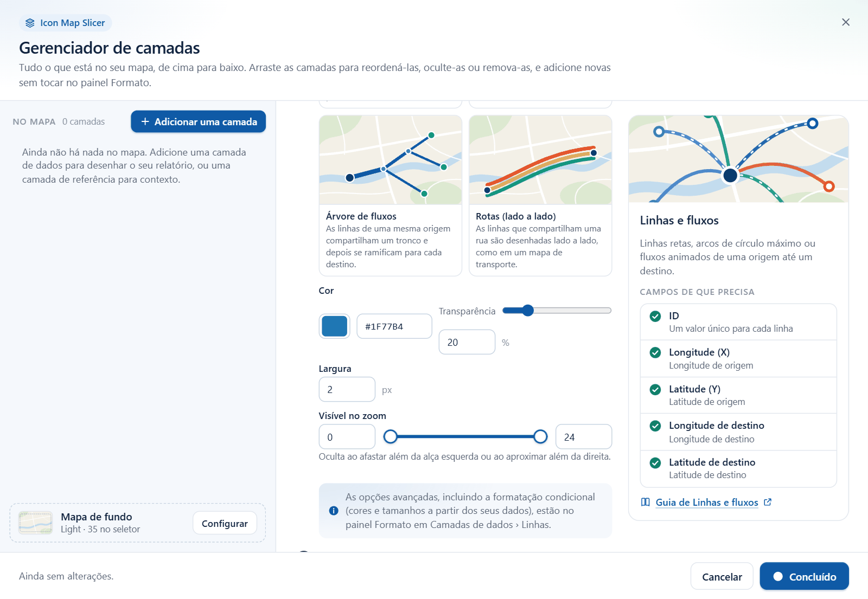Click the info icon in the advanced options note

[x=334, y=511]
